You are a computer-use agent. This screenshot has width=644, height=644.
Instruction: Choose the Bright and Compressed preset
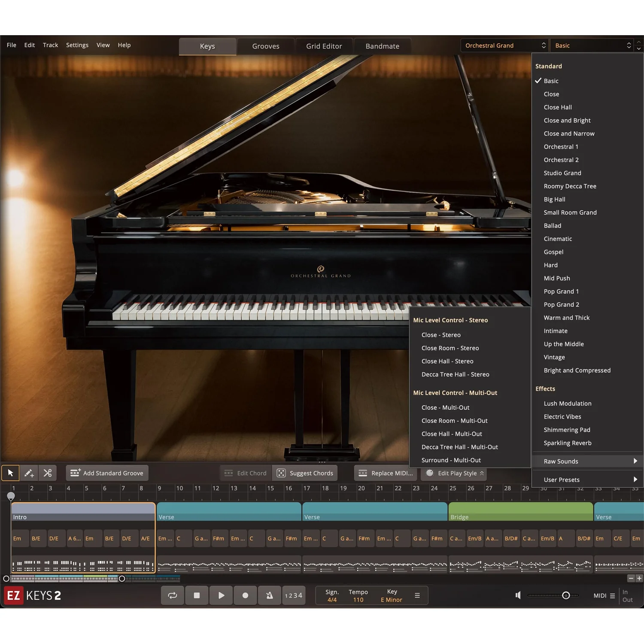tap(587, 371)
